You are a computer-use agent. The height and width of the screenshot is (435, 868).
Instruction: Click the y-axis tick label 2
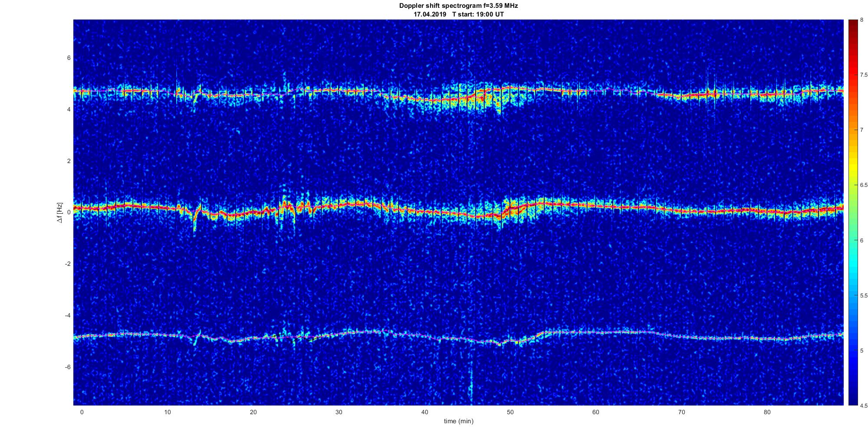(69, 161)
